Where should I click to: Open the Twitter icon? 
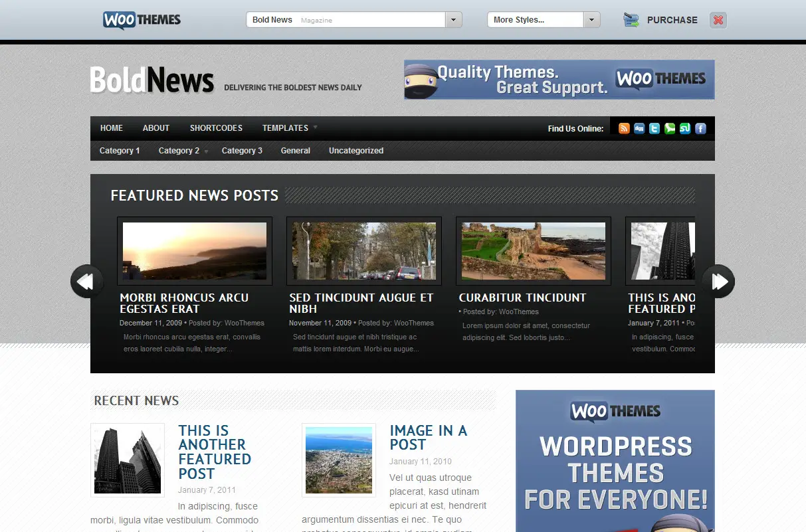pos(655,129)
